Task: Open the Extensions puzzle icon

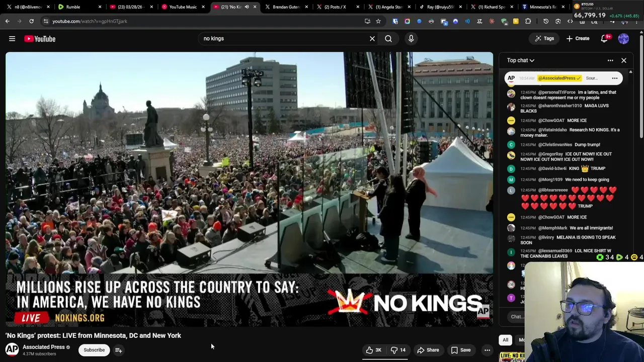Action: pyautogui.click(x=528, y=21)
